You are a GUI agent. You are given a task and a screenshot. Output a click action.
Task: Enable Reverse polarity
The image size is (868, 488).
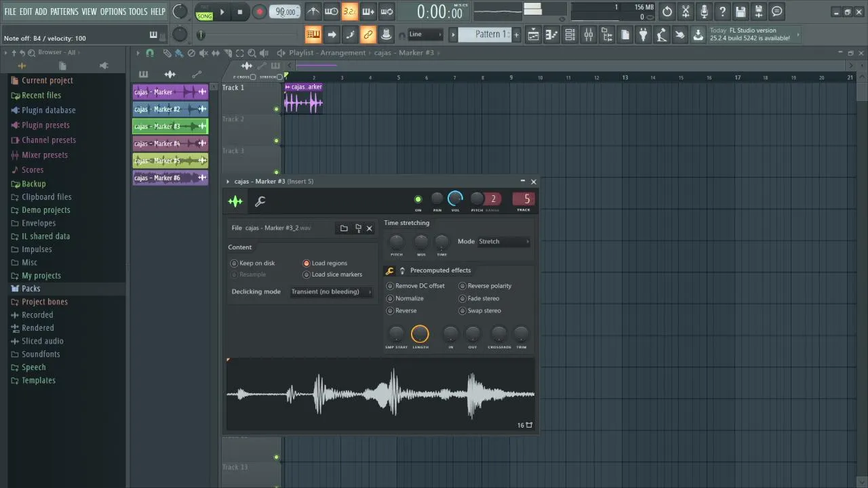coord(486,286)
